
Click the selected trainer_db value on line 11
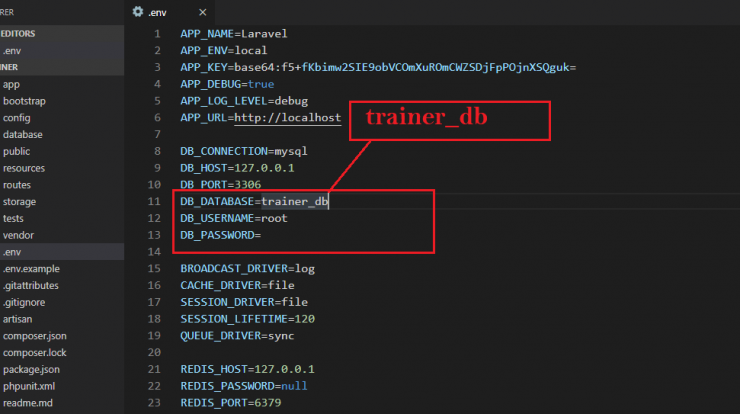click(x=294, y=202)
